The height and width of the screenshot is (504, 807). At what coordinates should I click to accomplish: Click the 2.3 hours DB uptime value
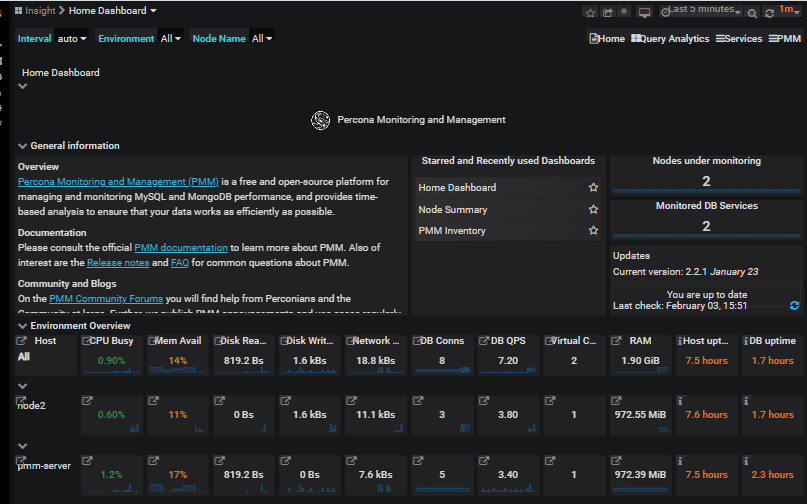point(773,475)
